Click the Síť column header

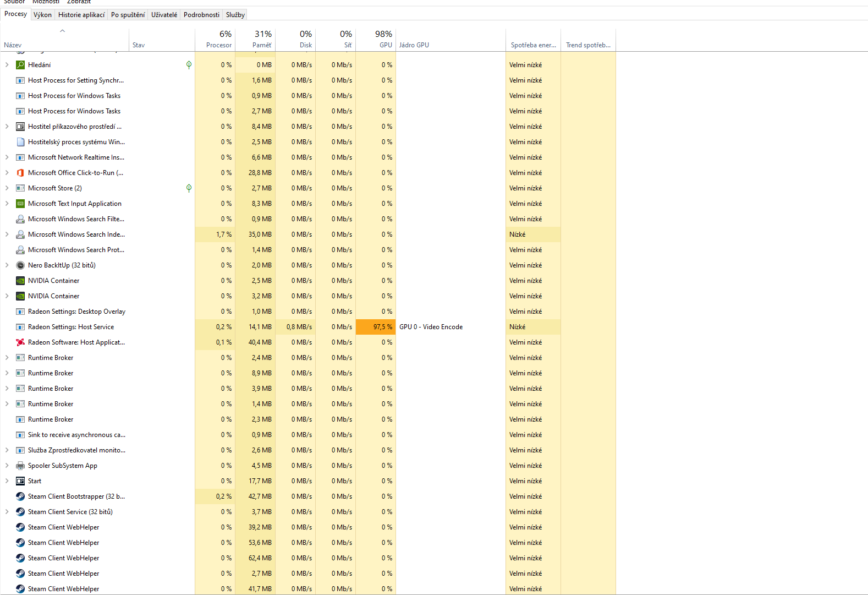[x=336, y=40]
